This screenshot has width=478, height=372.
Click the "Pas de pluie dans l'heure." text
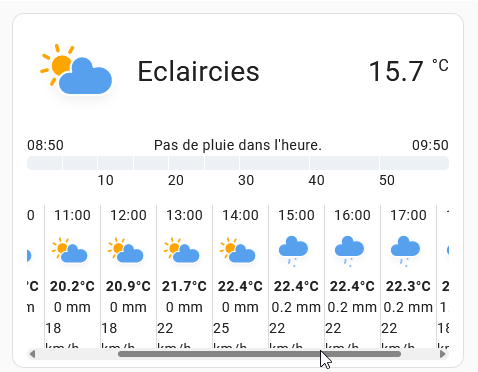click(238, 145)
